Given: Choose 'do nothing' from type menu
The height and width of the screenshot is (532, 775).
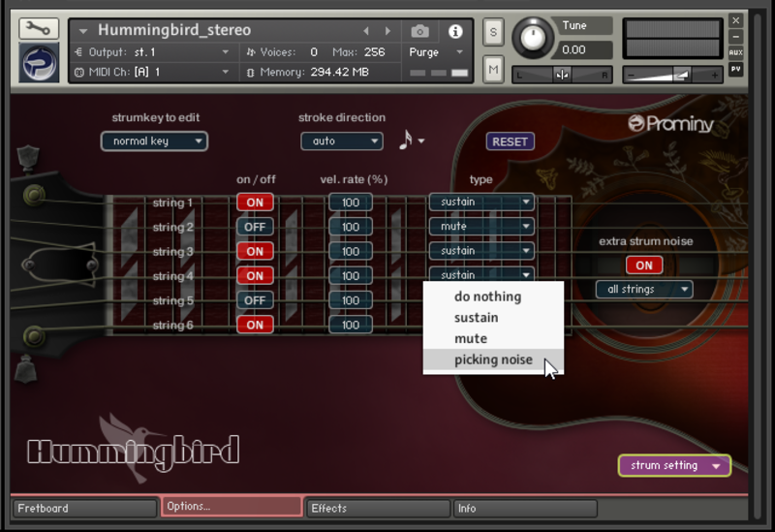Looking at the screenshot, I should pos(493,297).
